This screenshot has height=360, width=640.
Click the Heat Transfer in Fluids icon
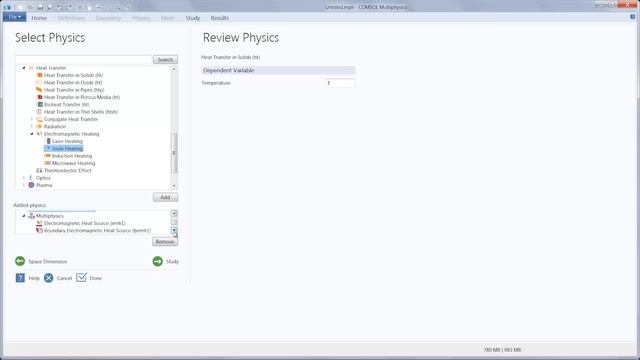[x=40, y=82]
